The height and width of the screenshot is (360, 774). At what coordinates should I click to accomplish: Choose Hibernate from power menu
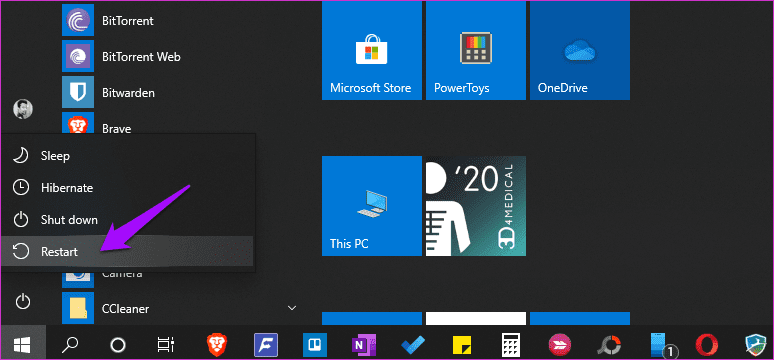[128, 188]
